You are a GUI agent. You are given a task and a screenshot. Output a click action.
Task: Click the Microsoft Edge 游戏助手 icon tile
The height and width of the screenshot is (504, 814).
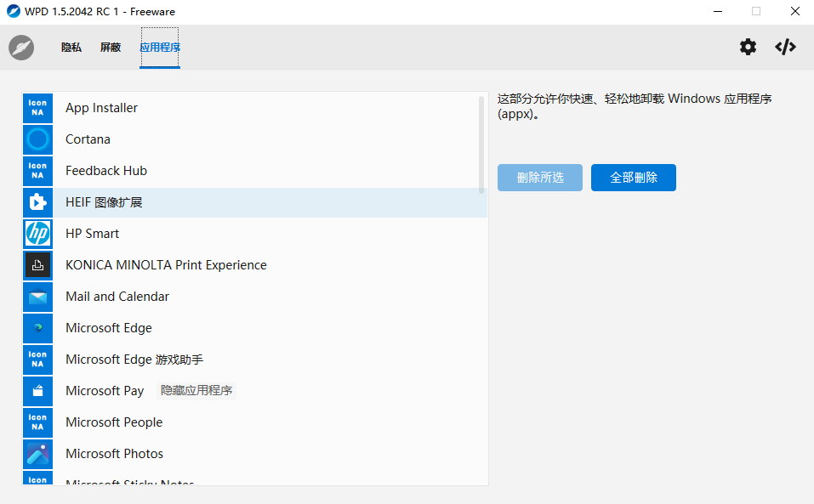click(x=38, y=360)
